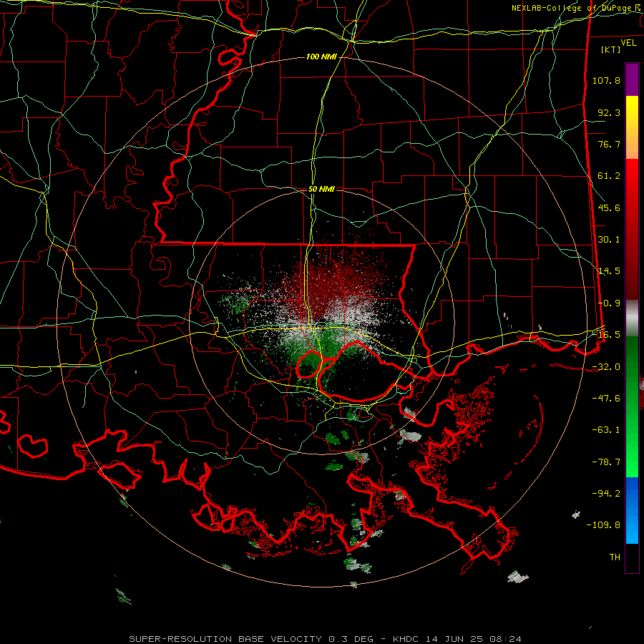Click the 30.1 velocity scale value

pos(609,240)
